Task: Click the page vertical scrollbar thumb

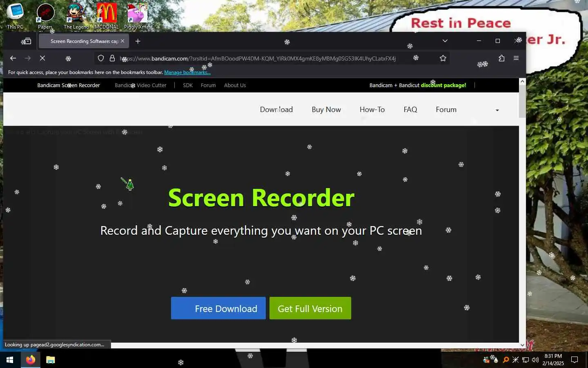Action: point(522,101)
